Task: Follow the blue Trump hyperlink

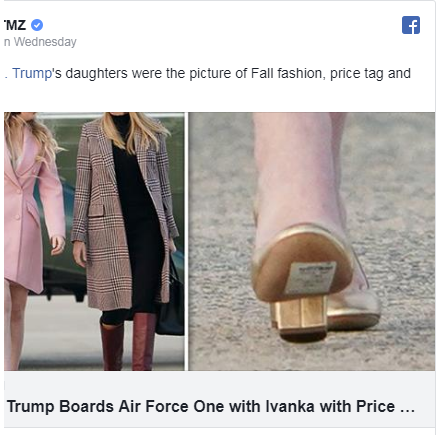Action: [x=32, y=73]
